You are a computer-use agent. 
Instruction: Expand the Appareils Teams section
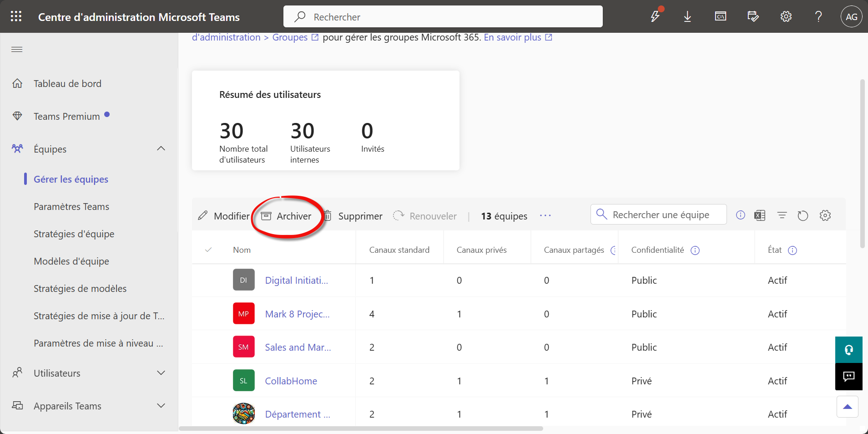[161, 406]
